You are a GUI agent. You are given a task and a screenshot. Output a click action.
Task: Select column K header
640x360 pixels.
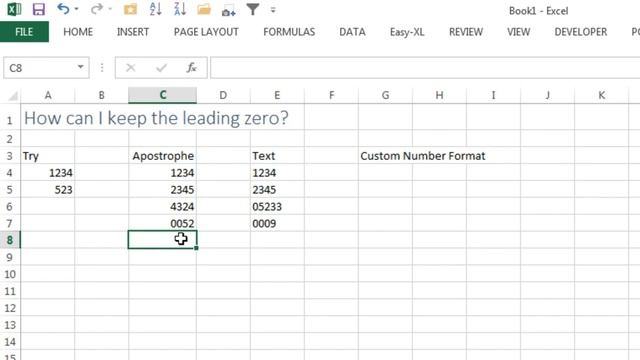click(602, 95)
